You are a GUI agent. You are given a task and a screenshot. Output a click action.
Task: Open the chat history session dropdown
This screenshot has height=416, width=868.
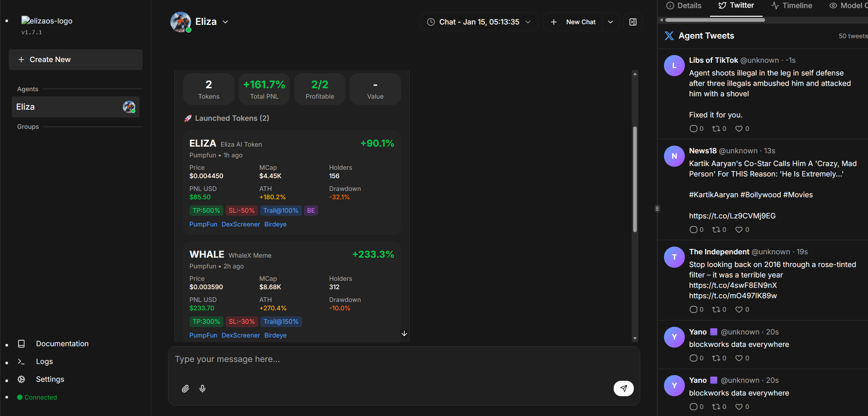(x=479, y=22)
